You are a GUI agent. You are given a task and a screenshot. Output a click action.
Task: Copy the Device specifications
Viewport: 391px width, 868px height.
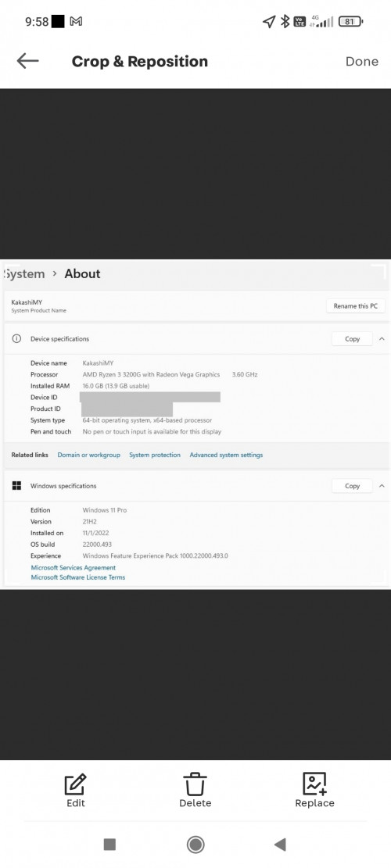pos(352,339)
